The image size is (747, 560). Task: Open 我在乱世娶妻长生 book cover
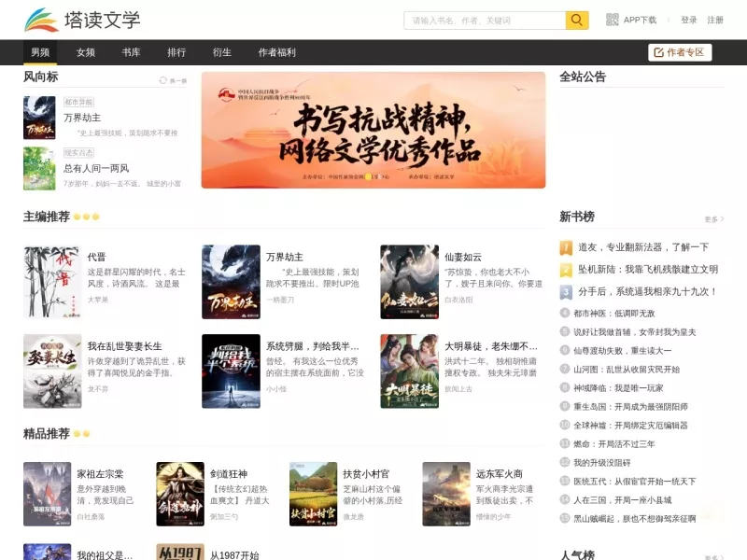click(x=52, y=371)
